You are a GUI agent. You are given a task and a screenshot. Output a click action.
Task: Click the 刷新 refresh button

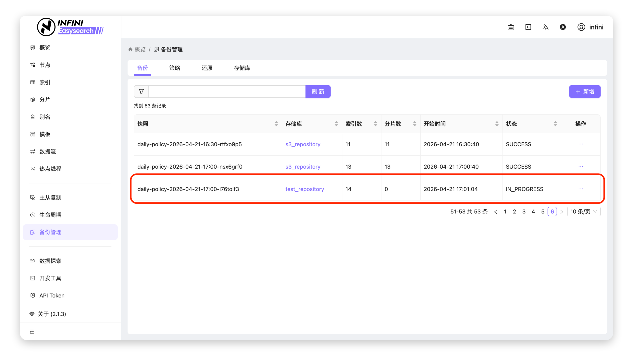318,91
